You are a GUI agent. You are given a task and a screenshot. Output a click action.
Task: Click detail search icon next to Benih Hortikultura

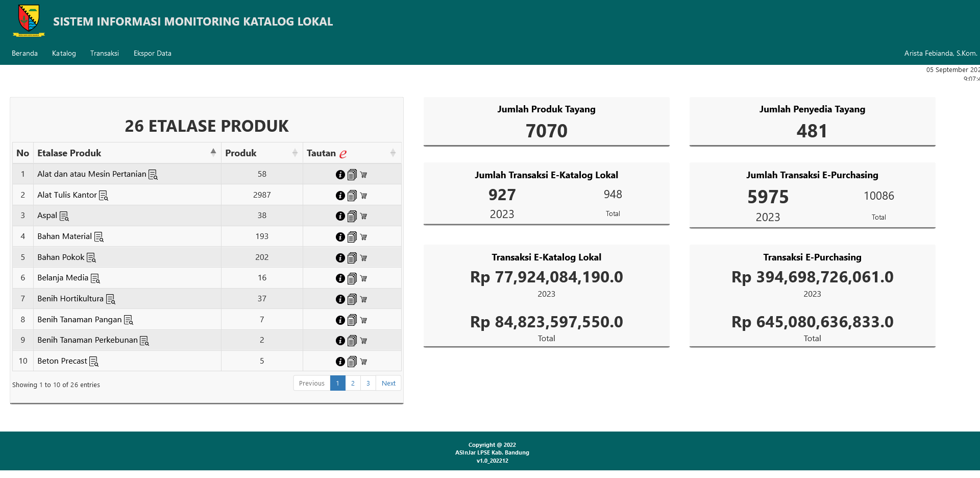click(x=111, y=299)
